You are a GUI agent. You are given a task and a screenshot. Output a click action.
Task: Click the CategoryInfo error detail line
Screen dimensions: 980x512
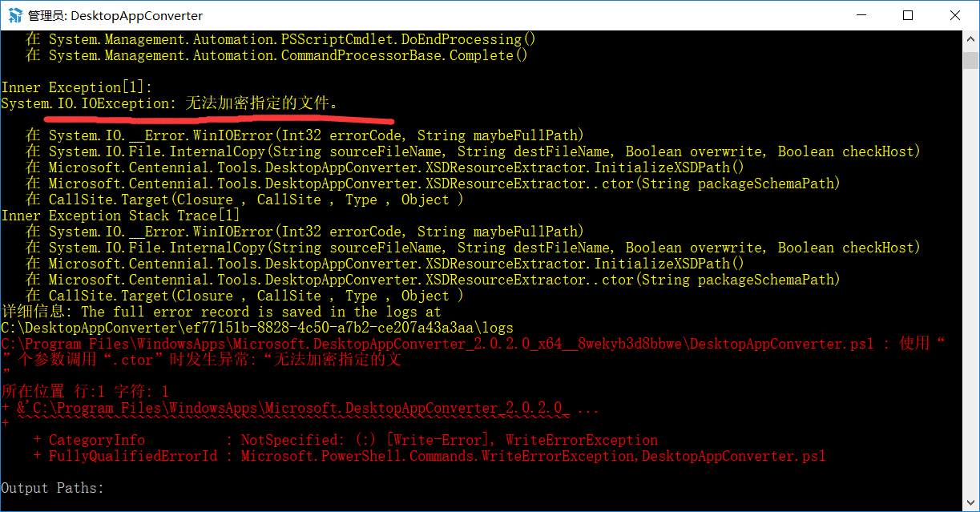(353, 440)
